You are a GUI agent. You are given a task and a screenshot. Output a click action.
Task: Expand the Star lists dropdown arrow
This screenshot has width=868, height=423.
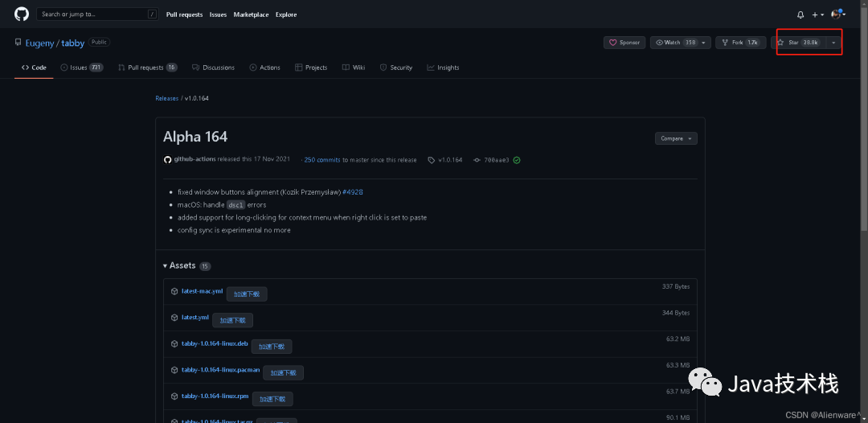click(x=833, y=43)
